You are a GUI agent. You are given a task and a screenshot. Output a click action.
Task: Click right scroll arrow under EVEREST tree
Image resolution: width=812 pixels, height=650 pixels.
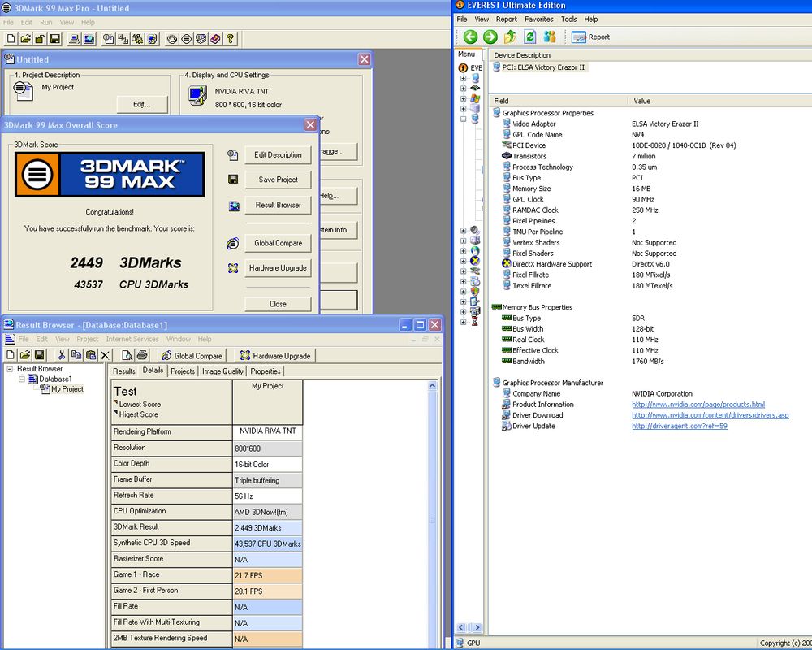[x=477, y=628]
